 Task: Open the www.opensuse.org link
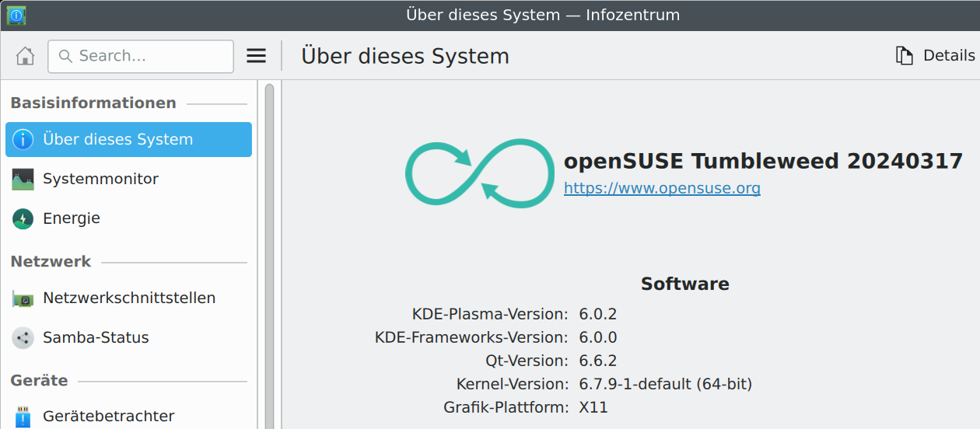(662, 188)
